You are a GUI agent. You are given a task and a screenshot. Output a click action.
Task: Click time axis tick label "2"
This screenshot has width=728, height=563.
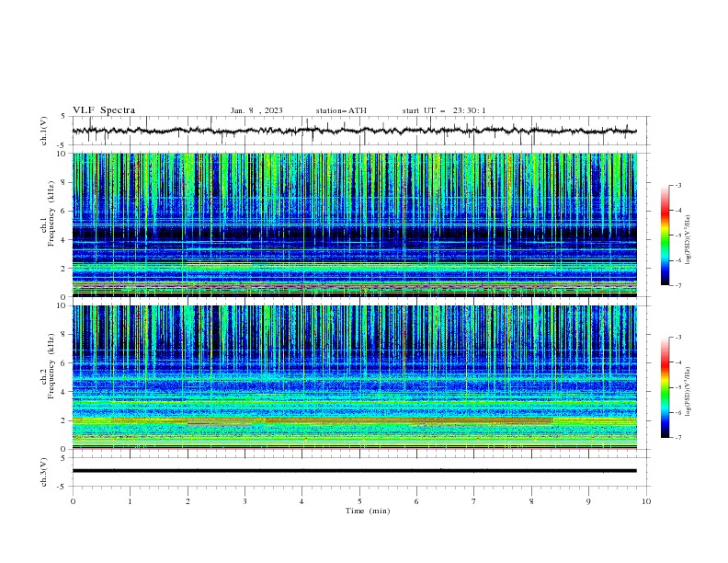pyautogui.click(x=188, y=501)
